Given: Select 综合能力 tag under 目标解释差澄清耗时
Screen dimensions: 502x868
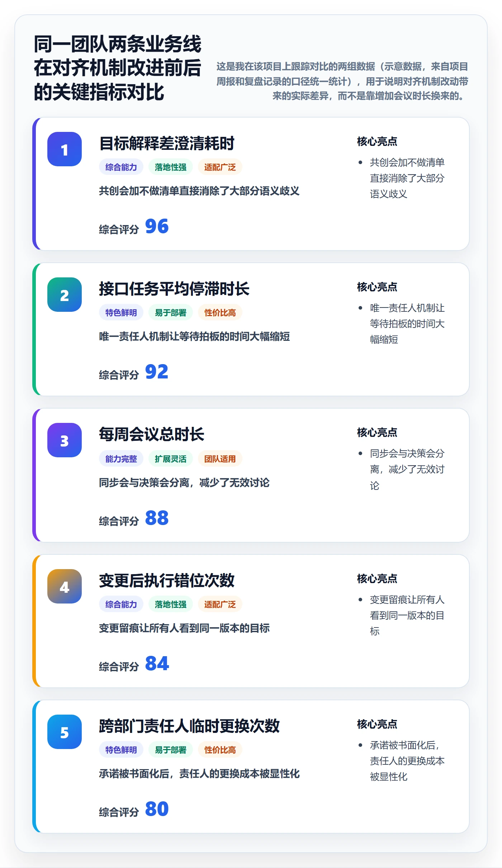Looking at the screenshot, I should (x=121, y=167).
